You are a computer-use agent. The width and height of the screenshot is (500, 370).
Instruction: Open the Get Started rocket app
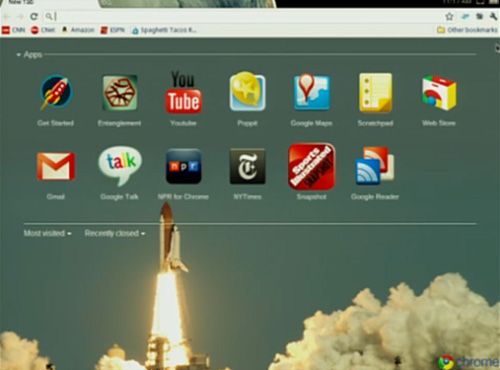(56, 92)
